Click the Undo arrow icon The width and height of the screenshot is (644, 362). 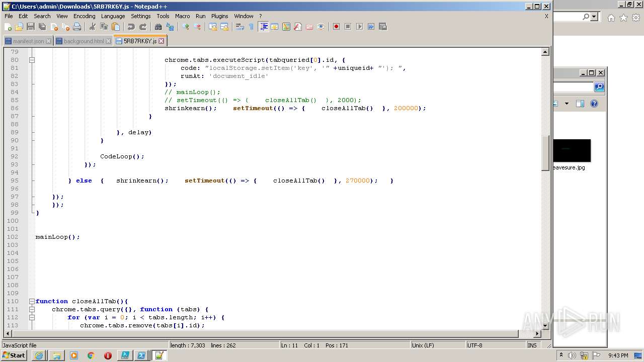(x=131, y=27)
